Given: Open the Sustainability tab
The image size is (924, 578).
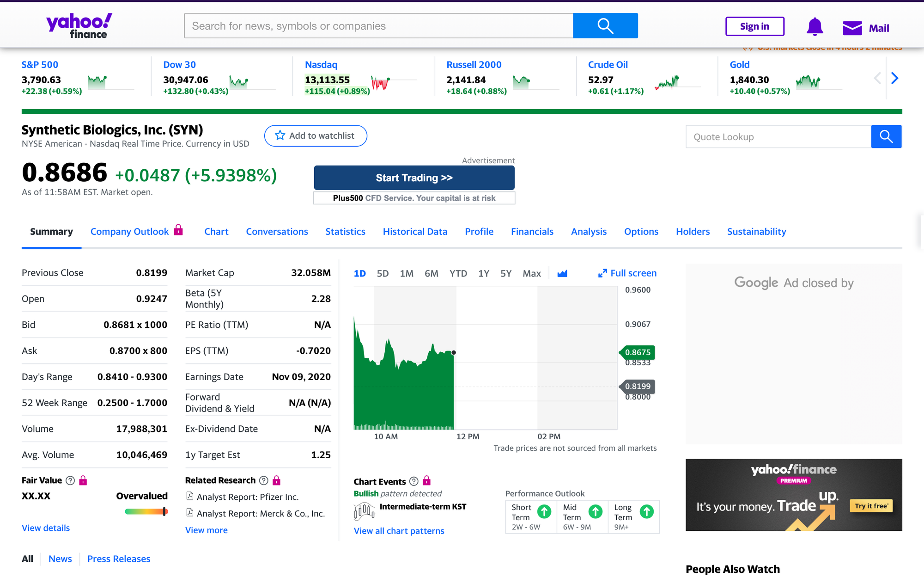Looking at the screenshot, I should point(756,232).
